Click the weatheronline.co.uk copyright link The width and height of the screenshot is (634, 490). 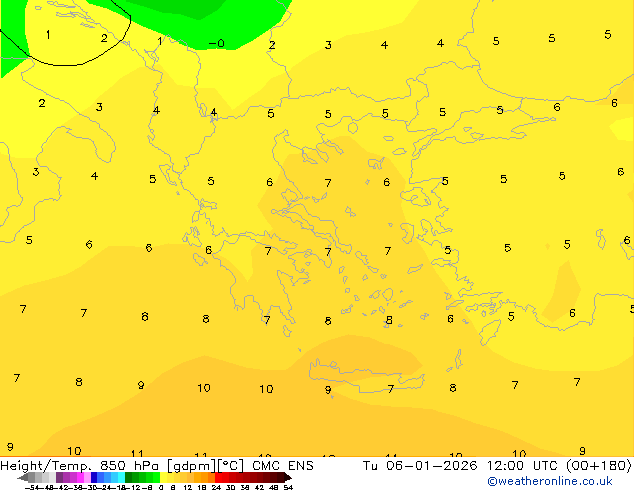click(x=550, y=481)
